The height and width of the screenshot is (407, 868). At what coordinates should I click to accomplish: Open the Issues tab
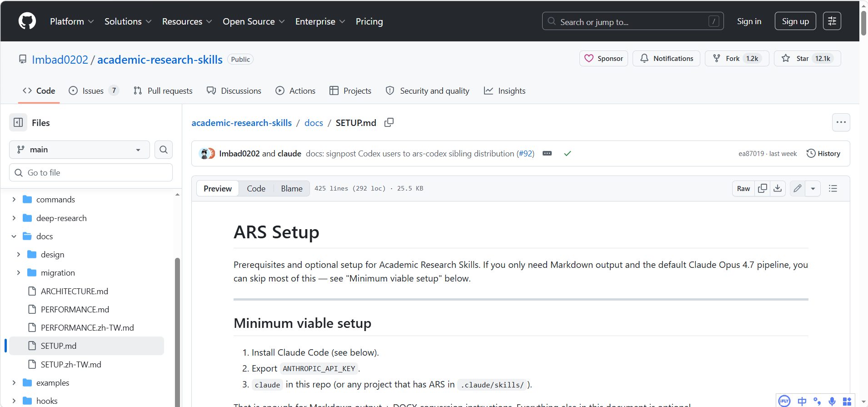pyautogui.click(x=94, y=91)
